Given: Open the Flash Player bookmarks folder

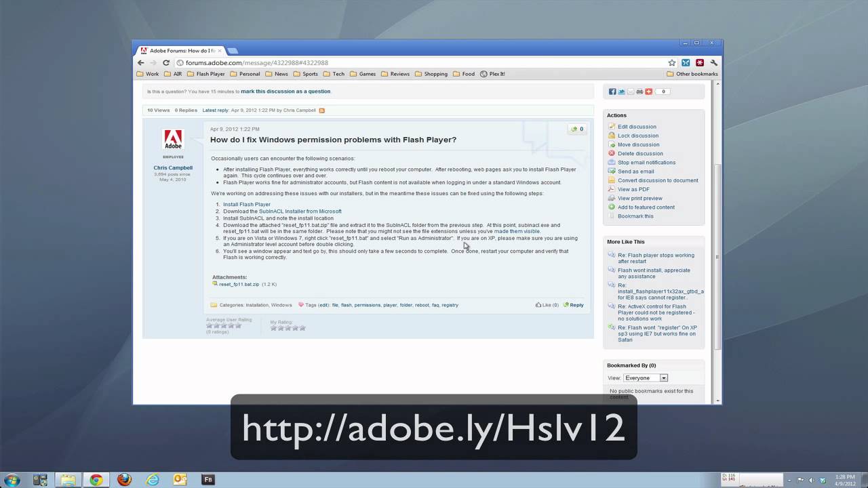Looking at the screenshot, I should [205, 74].
